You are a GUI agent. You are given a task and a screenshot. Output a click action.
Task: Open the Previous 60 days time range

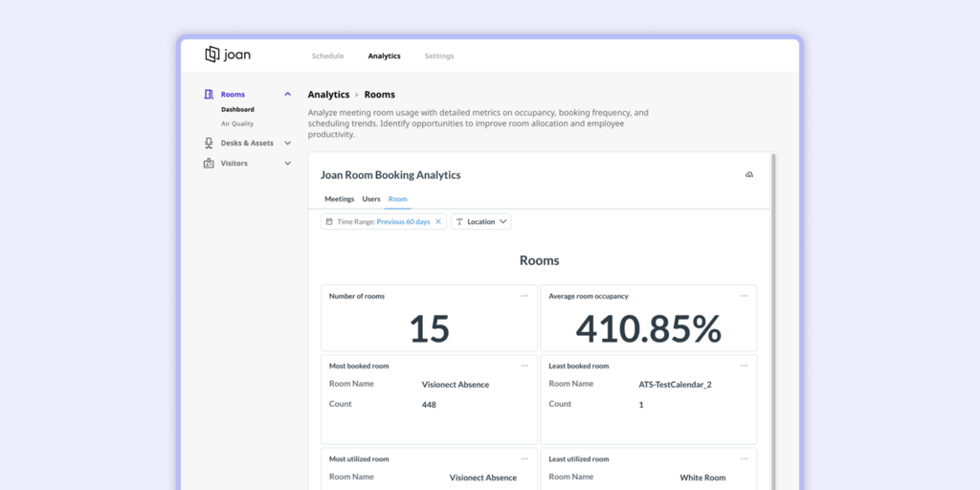[403, 222]
